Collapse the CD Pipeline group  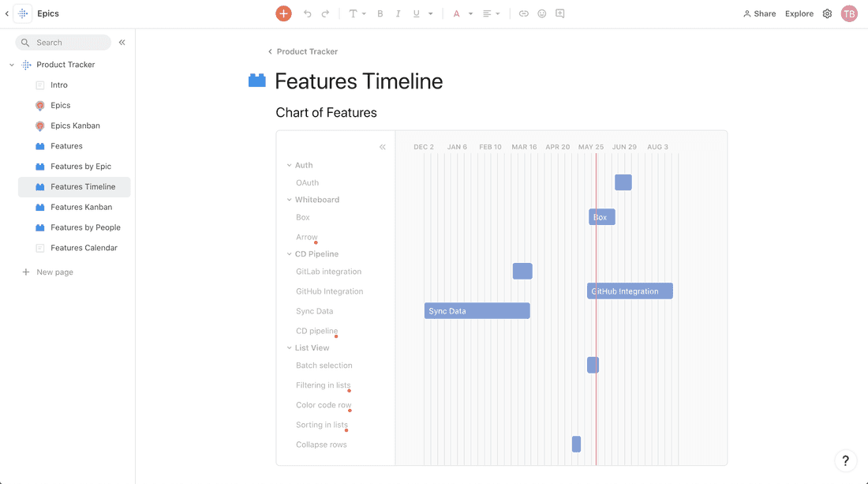[290, 254]
